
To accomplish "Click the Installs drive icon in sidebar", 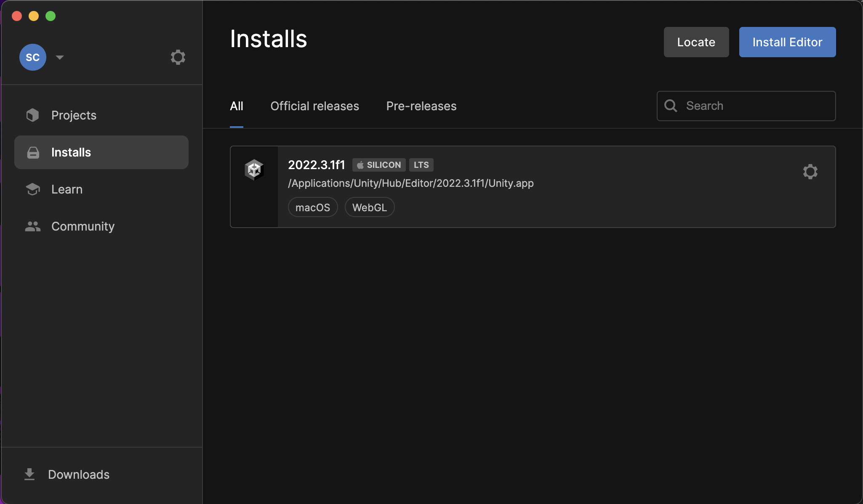I will click(x=33, y=152).
